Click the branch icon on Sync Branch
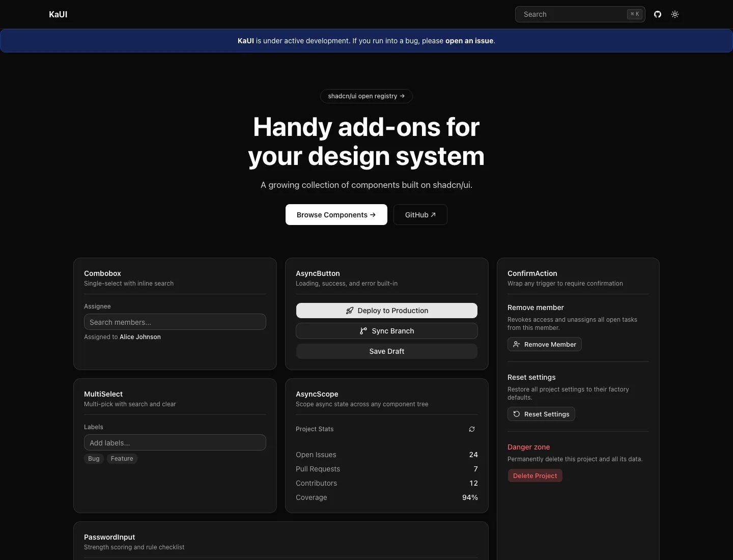The height and width of the screenshot is (560, 733). coord(363,331)
